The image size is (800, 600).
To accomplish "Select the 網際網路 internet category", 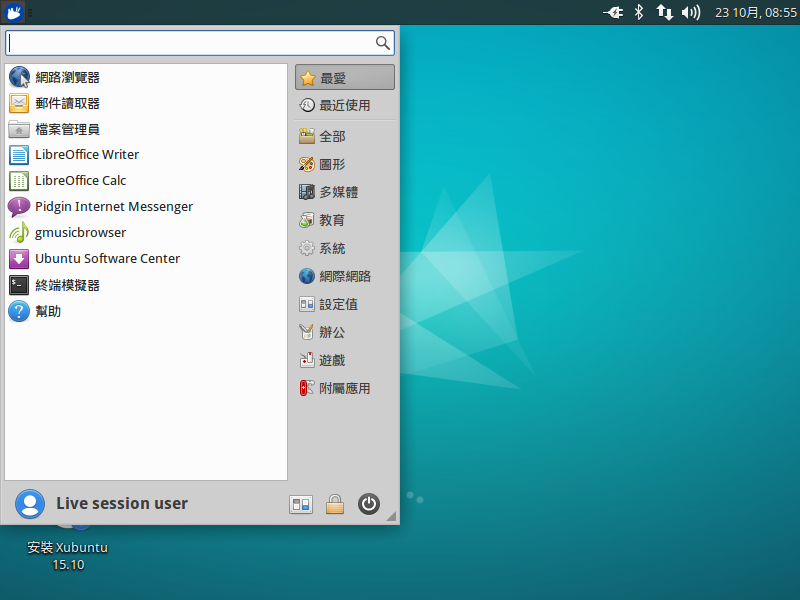I will click(345, 277).
